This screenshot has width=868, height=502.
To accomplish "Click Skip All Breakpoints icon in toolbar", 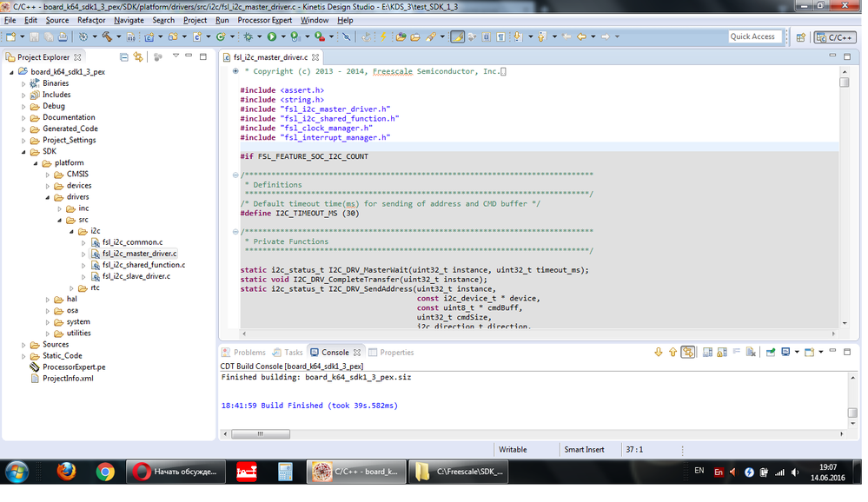I will coord(347,36).
